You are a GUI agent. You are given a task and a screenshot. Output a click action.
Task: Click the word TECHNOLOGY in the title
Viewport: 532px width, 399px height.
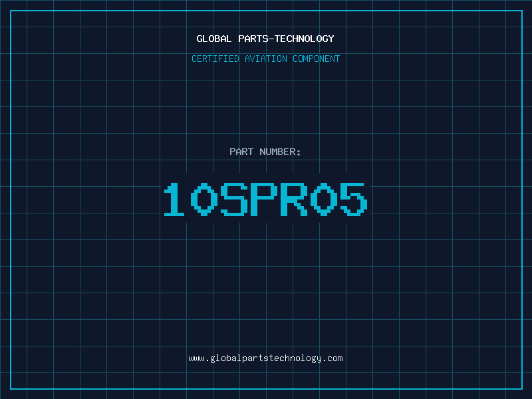click(x=304, y=39)
